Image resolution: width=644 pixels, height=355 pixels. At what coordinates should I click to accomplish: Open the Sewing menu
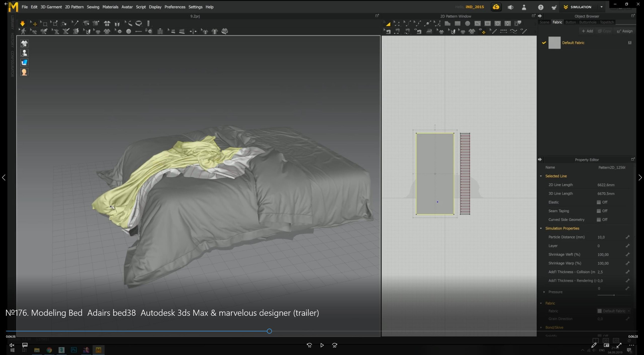[x=93, y=7]
